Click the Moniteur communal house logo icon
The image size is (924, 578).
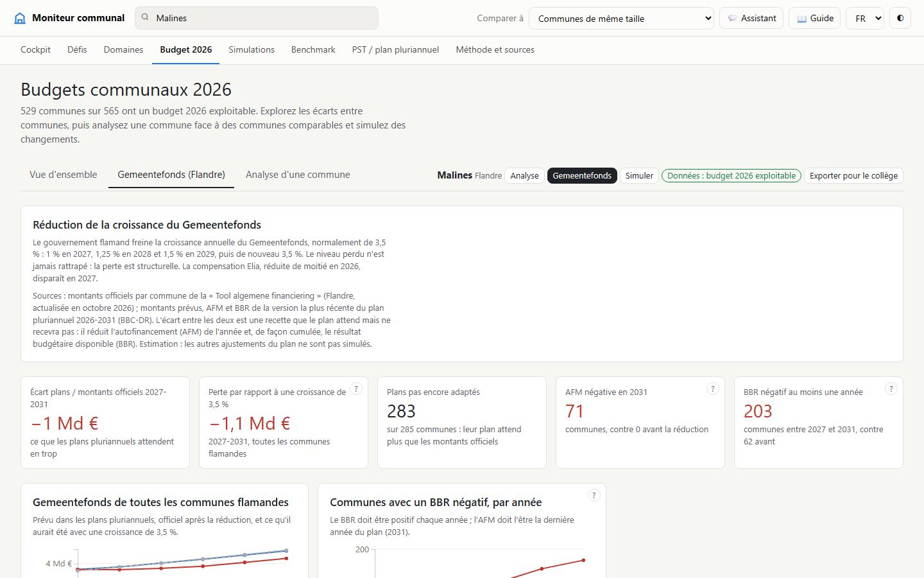click(x=20, y=18)
